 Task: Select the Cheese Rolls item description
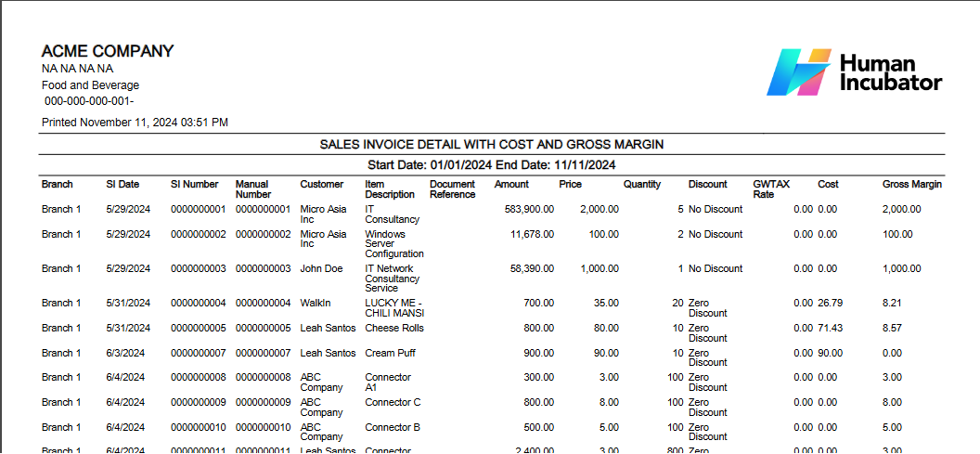[x=394, y=328]
